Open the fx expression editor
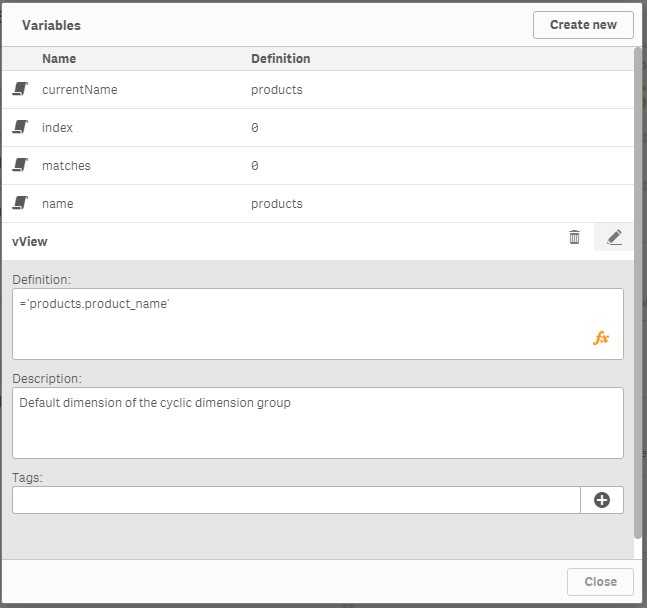The width and height of the screenshot is (647, 608). pos(601,338)
